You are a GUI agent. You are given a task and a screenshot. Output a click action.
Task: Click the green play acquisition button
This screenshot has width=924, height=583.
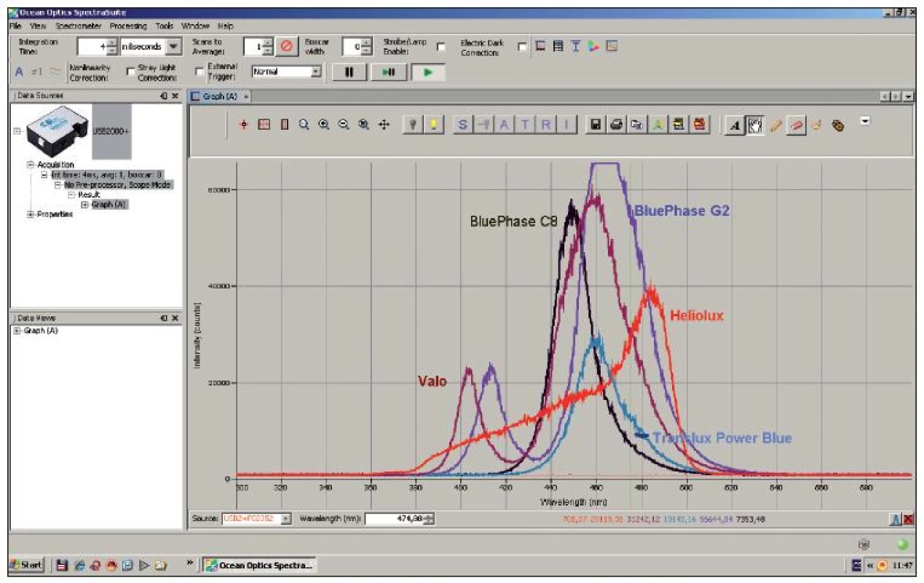(x=427, y=72)
